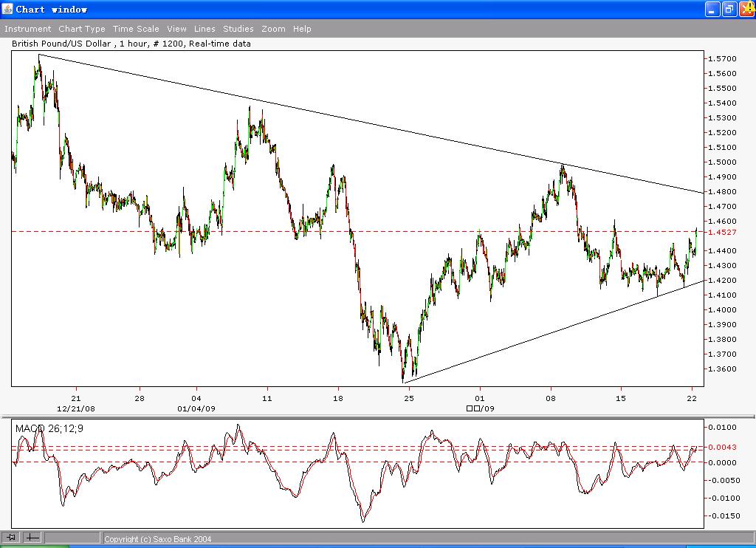Click the 0.0100 MACD axis label
756x548 pixels.
pyautogui.click(x=722, y=428)
